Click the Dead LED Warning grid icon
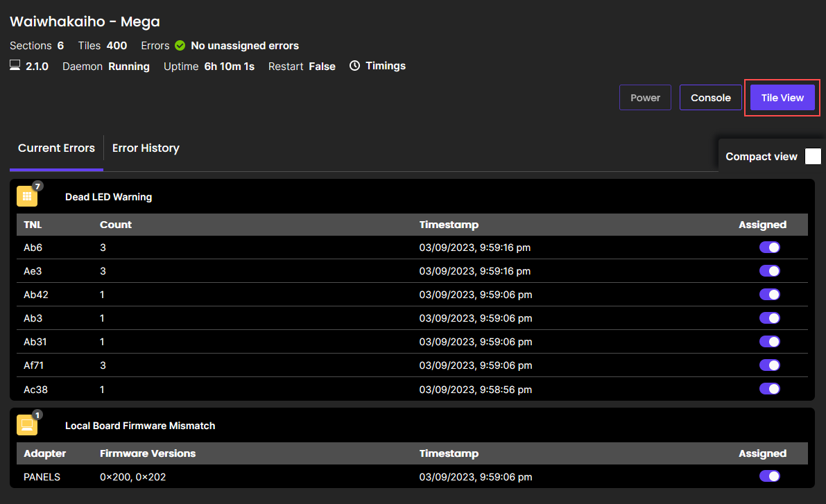826x504 pixels. coord(27,197)
